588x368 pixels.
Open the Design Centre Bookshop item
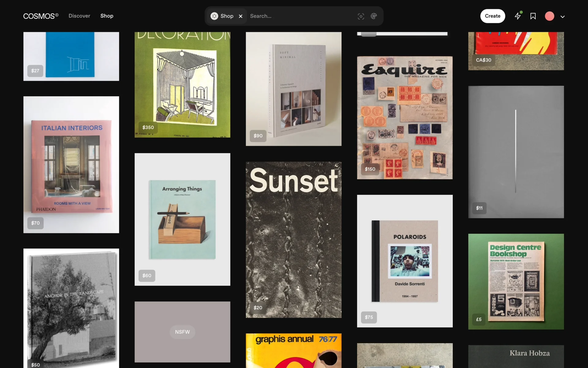click(516, 282)
